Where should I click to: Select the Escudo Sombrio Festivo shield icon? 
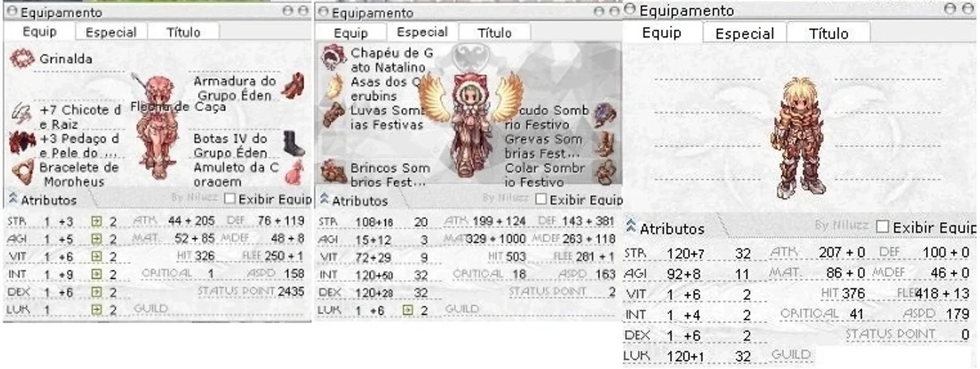coord(604,117)
